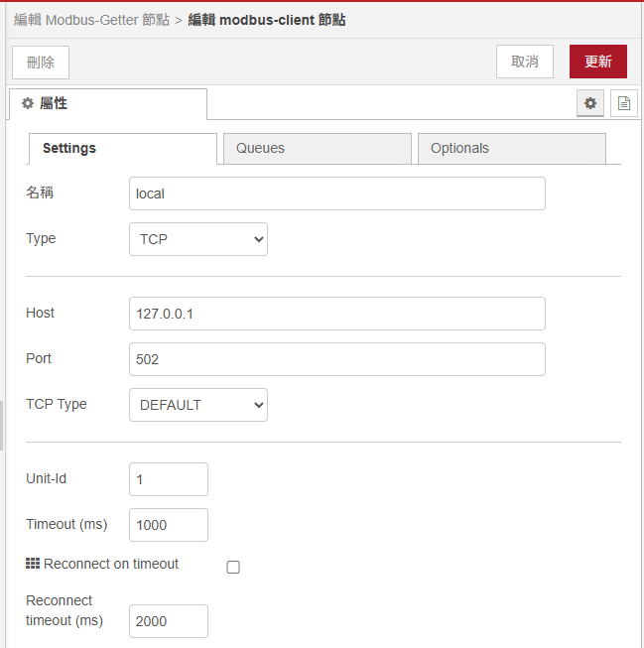Focus the Reconnect timeout field showing 2000
This screenshot has height=648, width=644.
pyautogui.click(x=169, y=621)
